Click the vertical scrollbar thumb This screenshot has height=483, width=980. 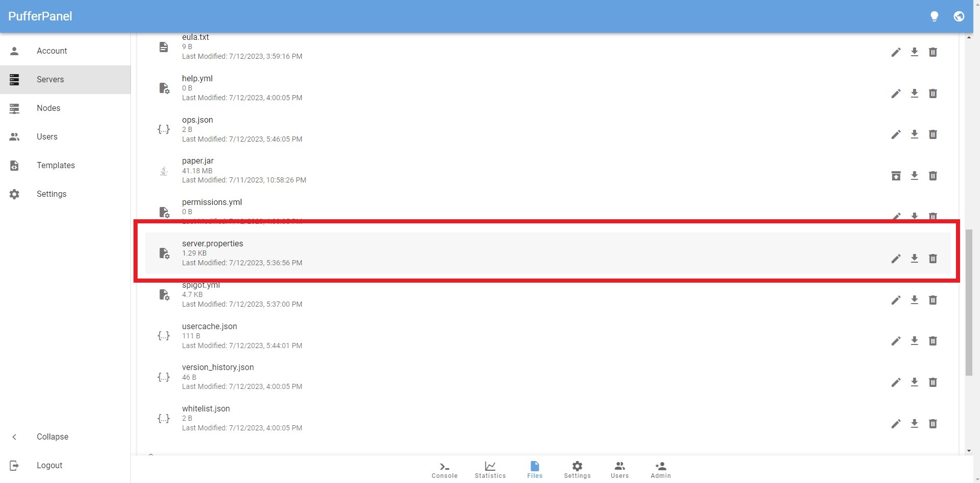point(969,303)
